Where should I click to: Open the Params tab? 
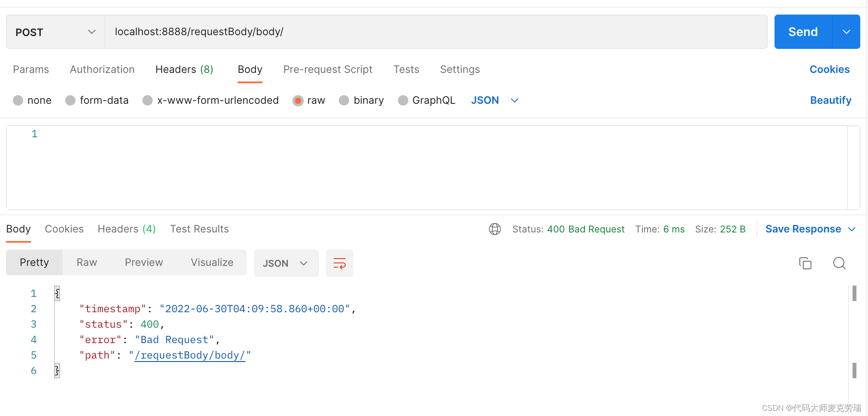[x=31, y=69]
